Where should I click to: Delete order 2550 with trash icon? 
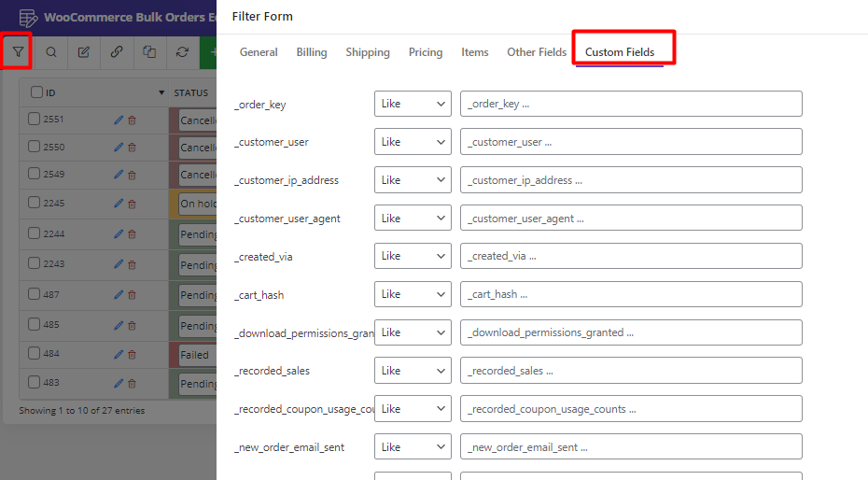[132, 148]
